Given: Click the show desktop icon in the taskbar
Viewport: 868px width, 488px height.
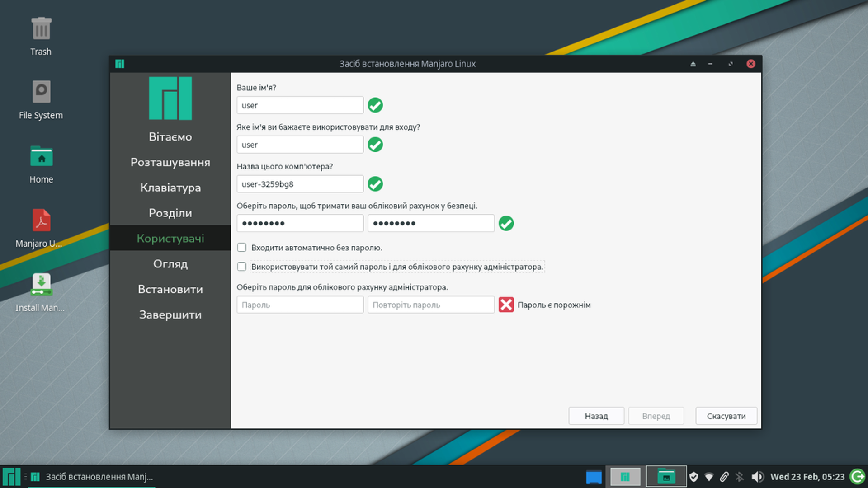Looking at the screenshot, I should coord(594,477).
